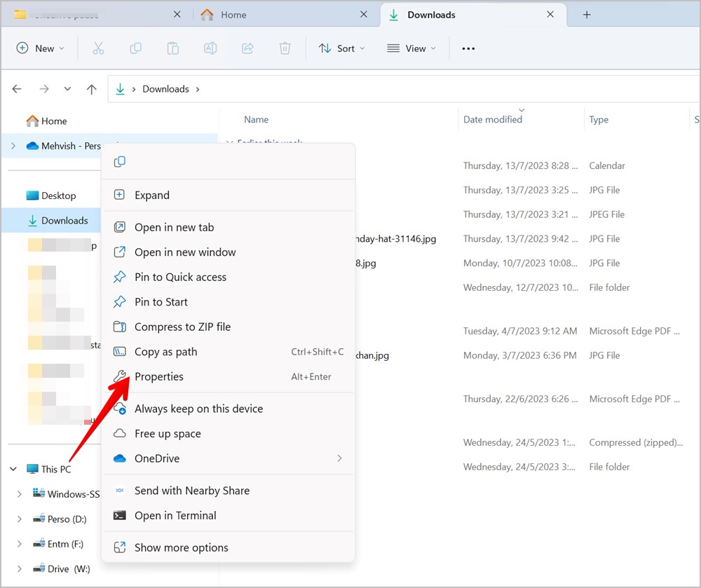The image size is (701, 588).
Task: Collapse the This PC tree node
Action: tap(13, 469)
